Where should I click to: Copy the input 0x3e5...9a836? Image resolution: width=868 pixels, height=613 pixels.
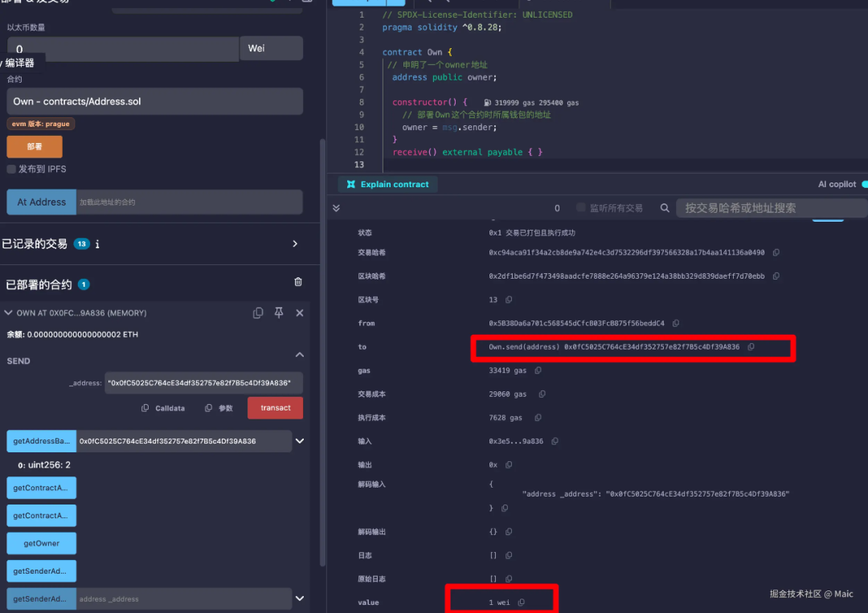click(555, 441)
